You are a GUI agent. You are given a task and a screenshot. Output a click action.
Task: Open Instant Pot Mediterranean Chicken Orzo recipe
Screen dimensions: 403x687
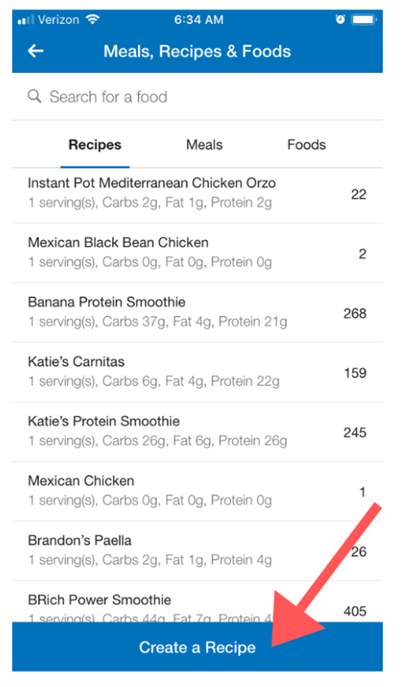pos(197,193)
